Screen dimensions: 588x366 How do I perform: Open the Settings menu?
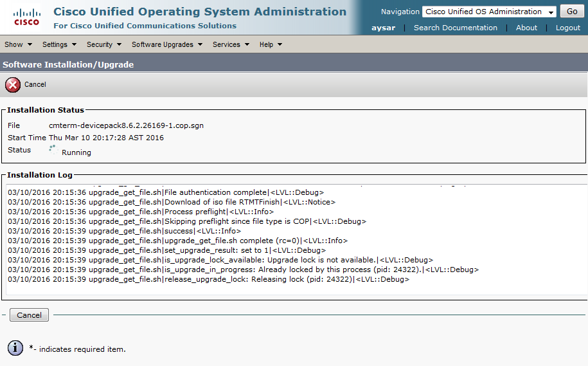click(59, 44)
